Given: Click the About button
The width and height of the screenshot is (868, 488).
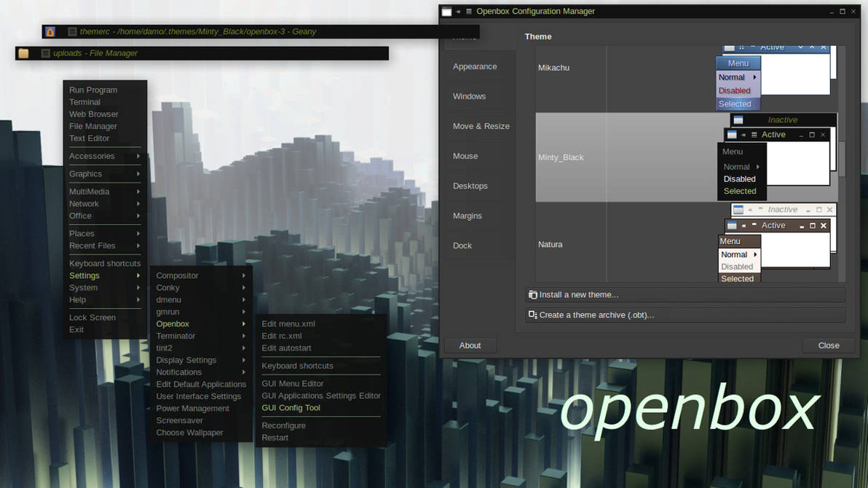Looking at the screenshot, I should (470, 345).
